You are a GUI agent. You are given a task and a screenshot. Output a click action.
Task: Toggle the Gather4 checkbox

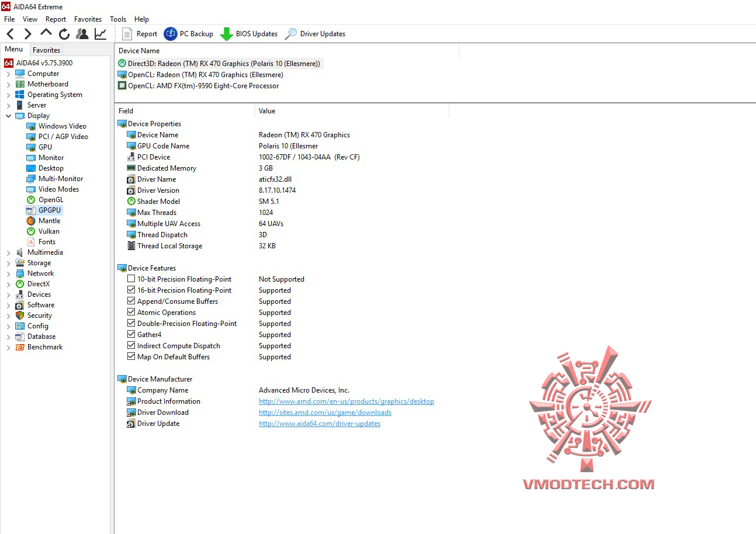pos(131,335)
